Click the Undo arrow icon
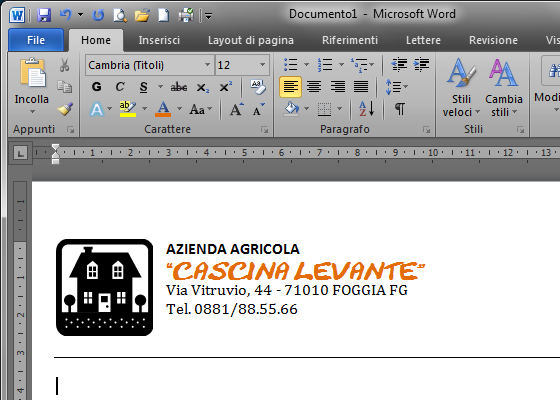The height and width of the screenshot is (400, 560). tap(66, 15)
